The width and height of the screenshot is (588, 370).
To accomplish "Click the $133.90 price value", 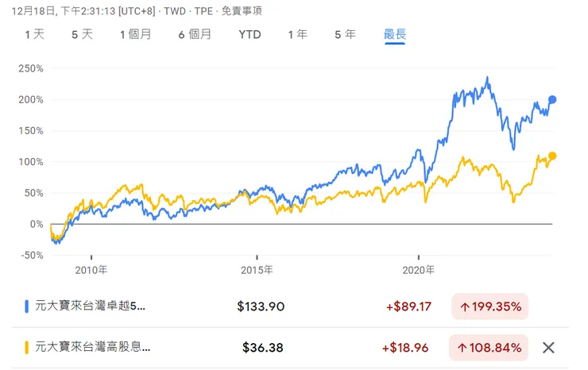I will click(x=261, y=306).
